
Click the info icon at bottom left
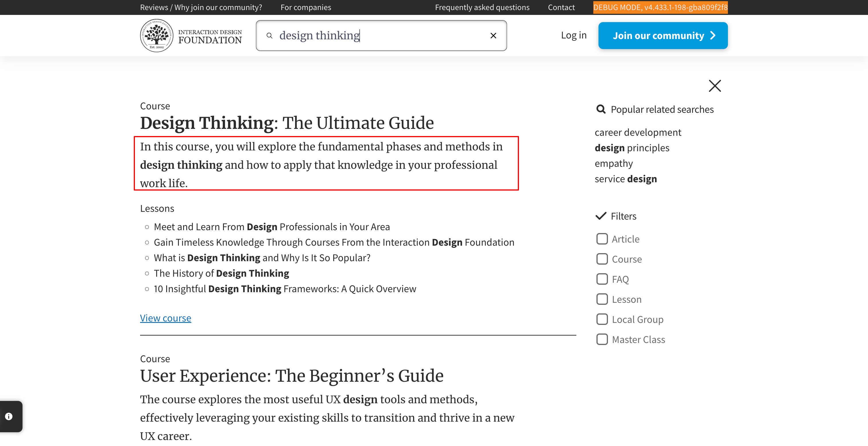[9, 416]
